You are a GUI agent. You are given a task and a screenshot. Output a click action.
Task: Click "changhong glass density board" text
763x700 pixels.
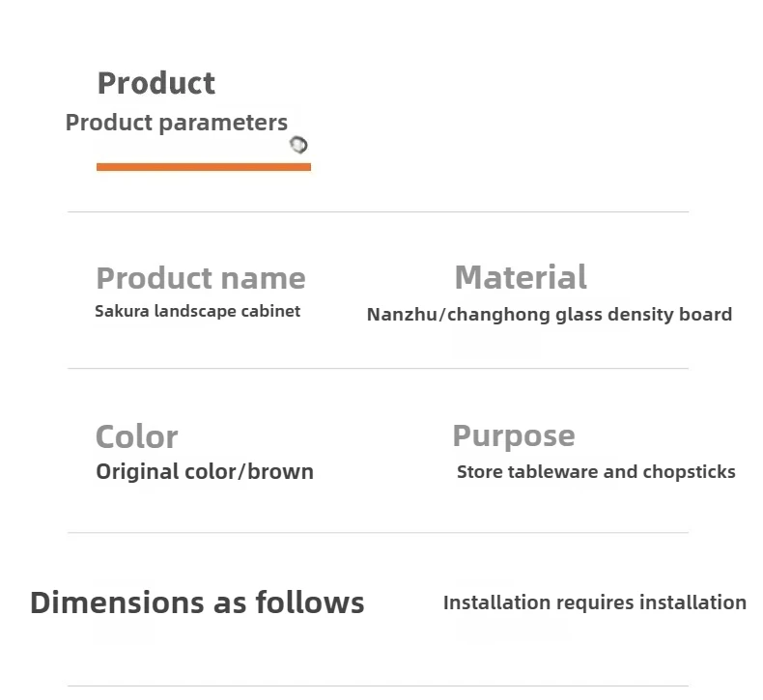click(x=593, y=315)
